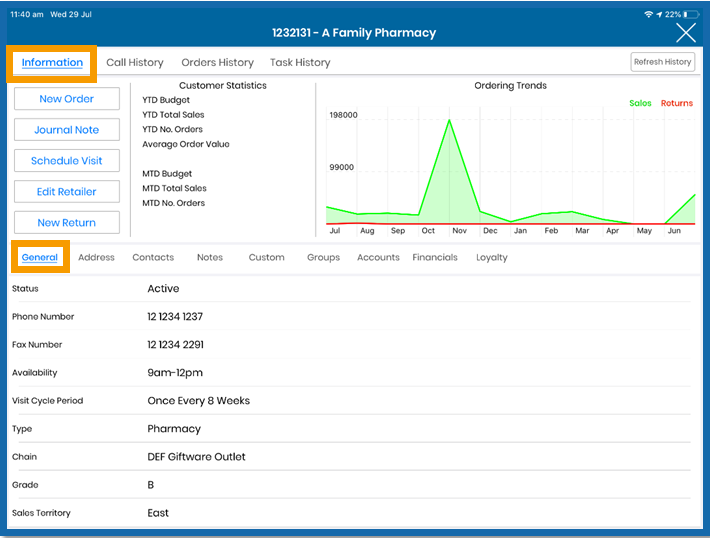Select the Financials sub-tab

[x=435, y=257]
